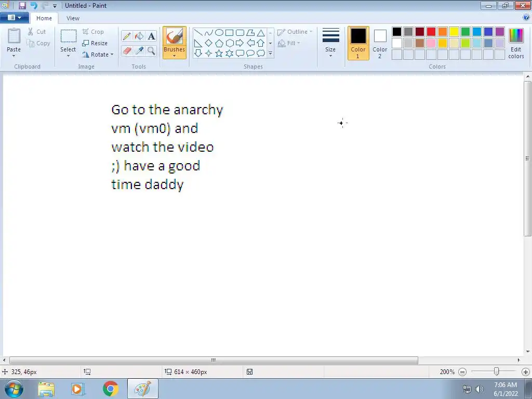Viewport: 532px width, 399px height.
Task: Select the Text tool
Action: 151,36
